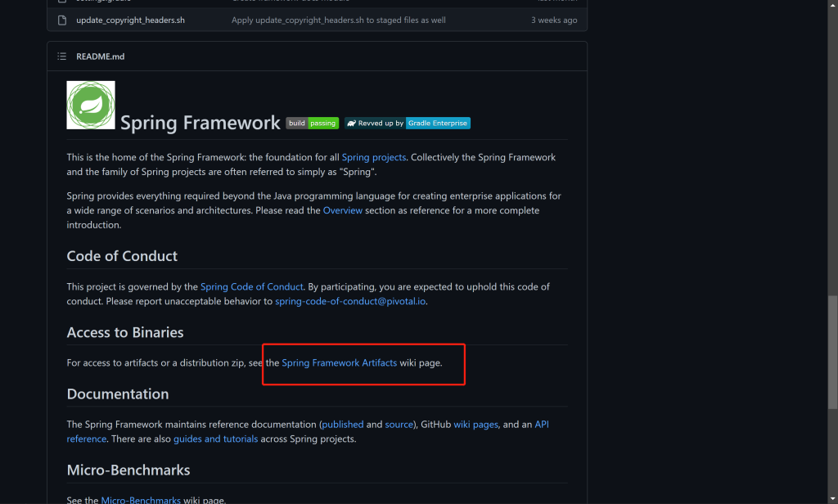Open the Spring Code of Conduct link
The width and height of the screenshot is (838, 504).
(x=252, y=286)
